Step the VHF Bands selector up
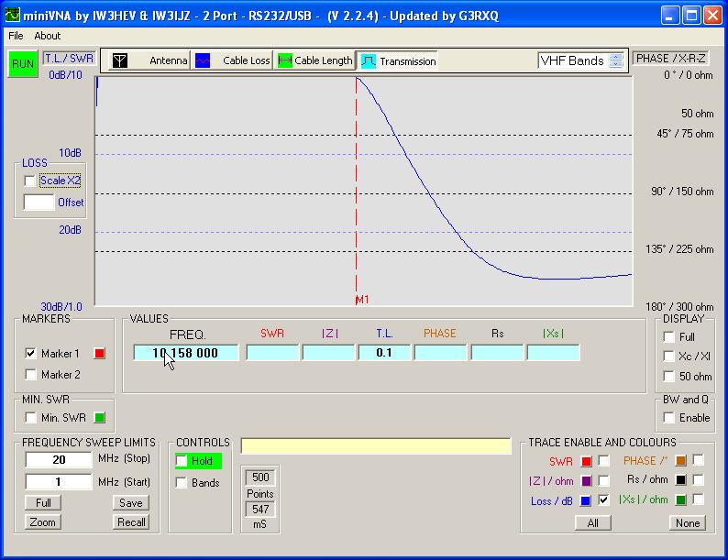The image size is (728, 560). (x=616, y=57)
